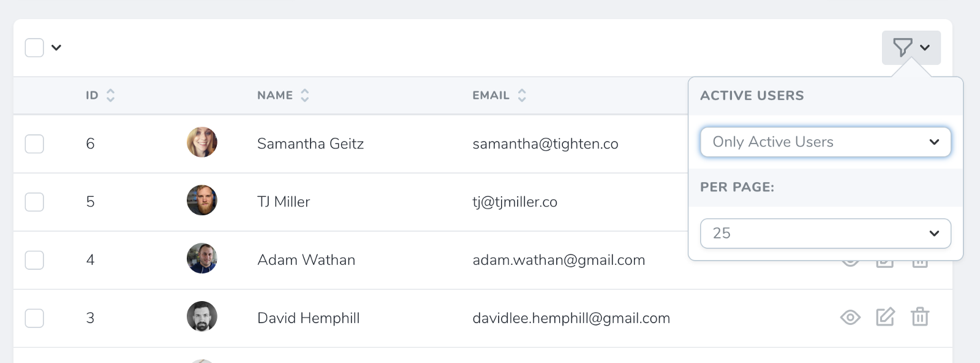
Task: Sort the table by ID column
Action: tap(110, 96)
